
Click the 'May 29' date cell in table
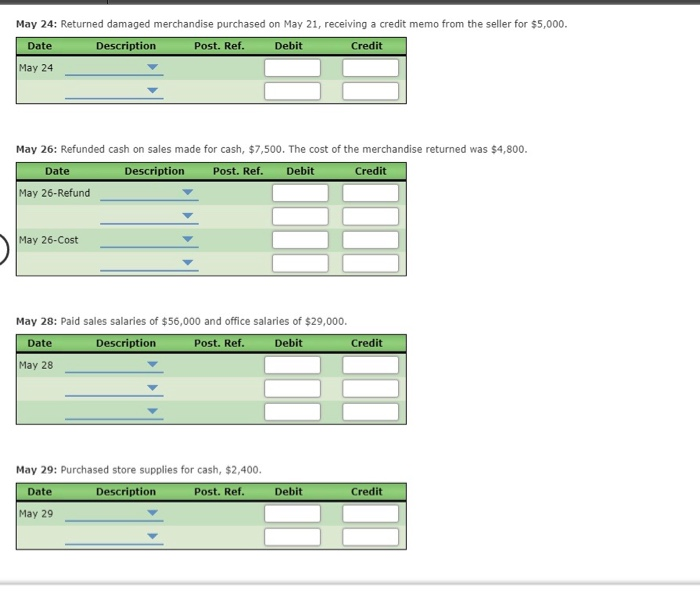[36, 514]
